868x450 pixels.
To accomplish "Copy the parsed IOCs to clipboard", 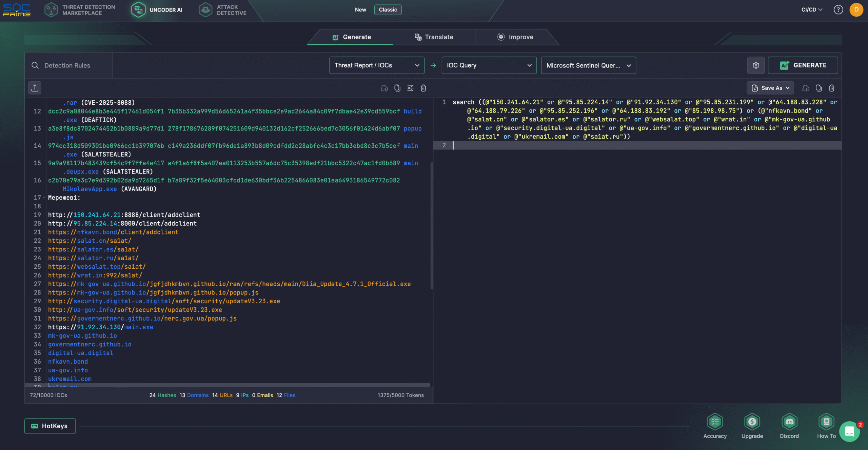I will [x=397, y=88].
